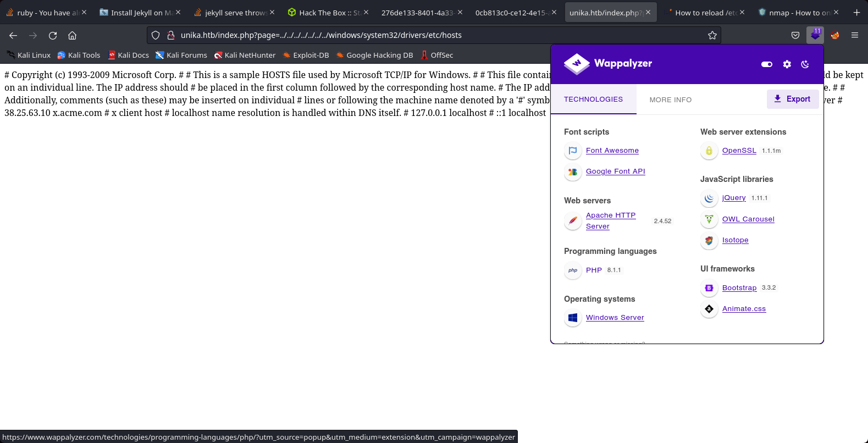Open the Kali Linux bookmark
The width and height of the screenshot is (868, 443).
[x=29, y=55]
